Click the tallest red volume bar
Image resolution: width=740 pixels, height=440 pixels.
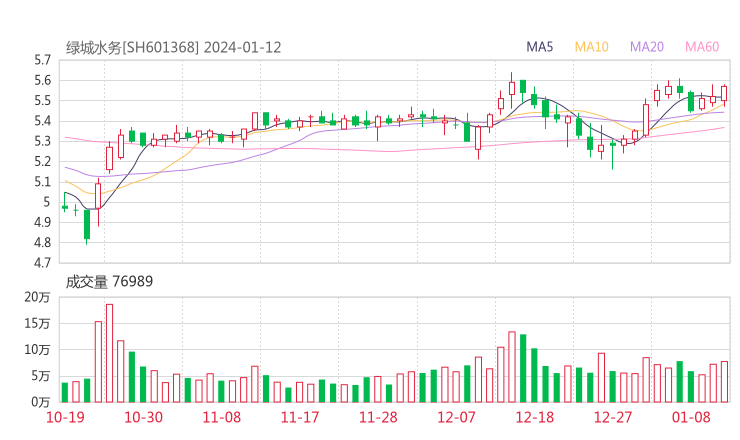click(x=109, y=353)
